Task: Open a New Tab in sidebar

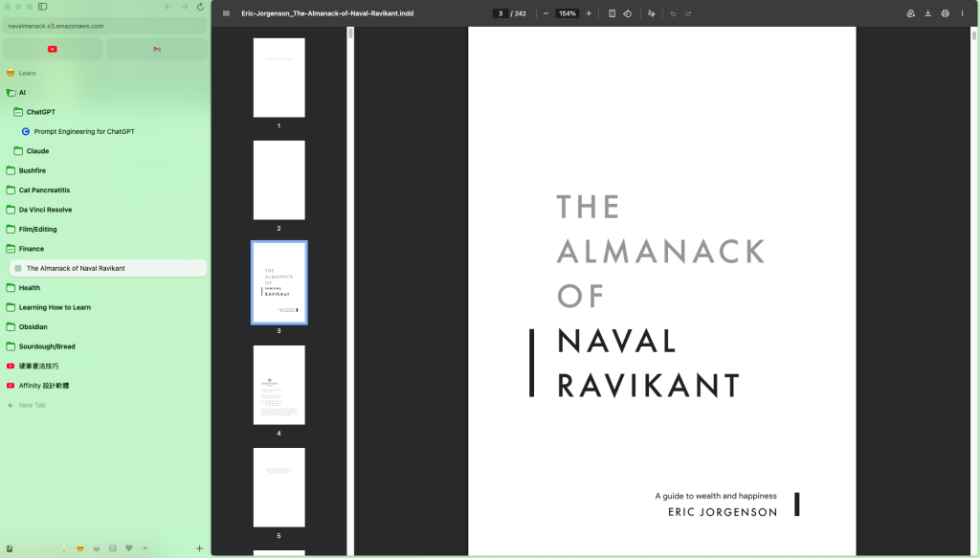Action: pyautogui.click(x=26, y=405)
